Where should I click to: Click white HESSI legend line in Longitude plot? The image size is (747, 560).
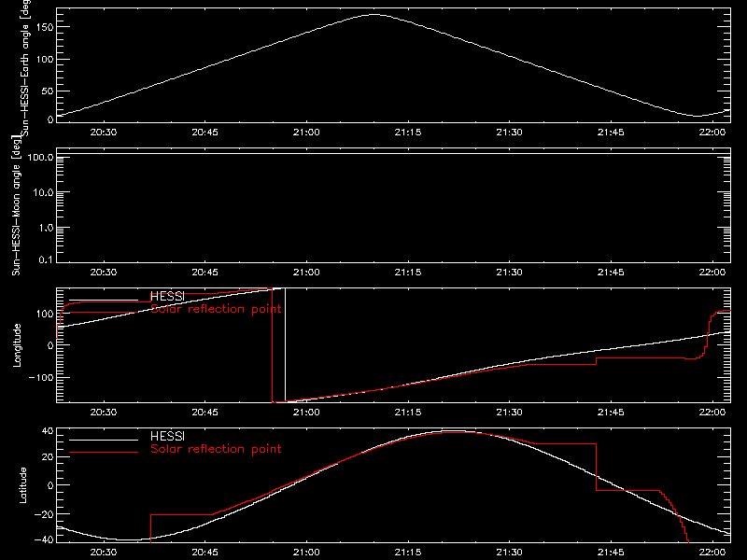(104, 300)
